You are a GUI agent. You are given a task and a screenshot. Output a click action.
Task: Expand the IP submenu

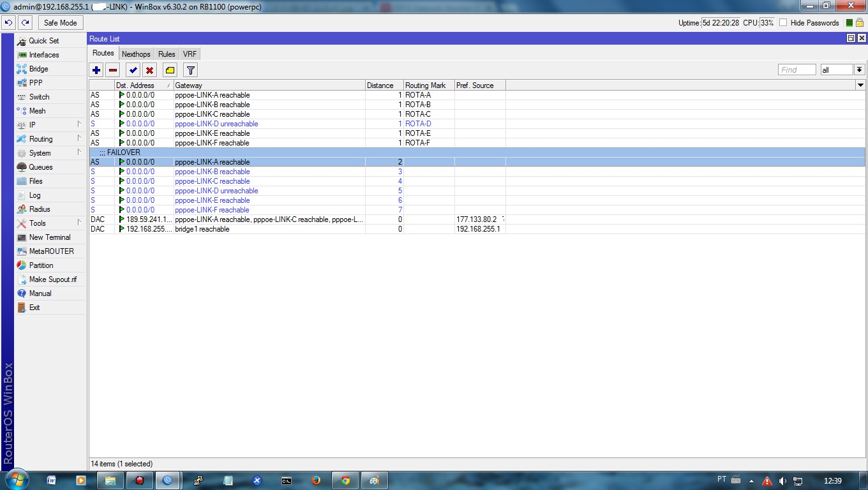point(50,125)
